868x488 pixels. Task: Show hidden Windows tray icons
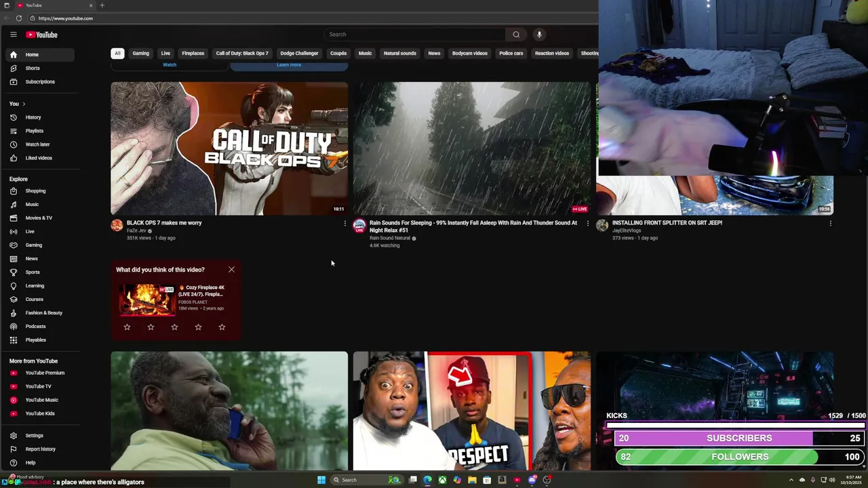click(x=791, y=480)
